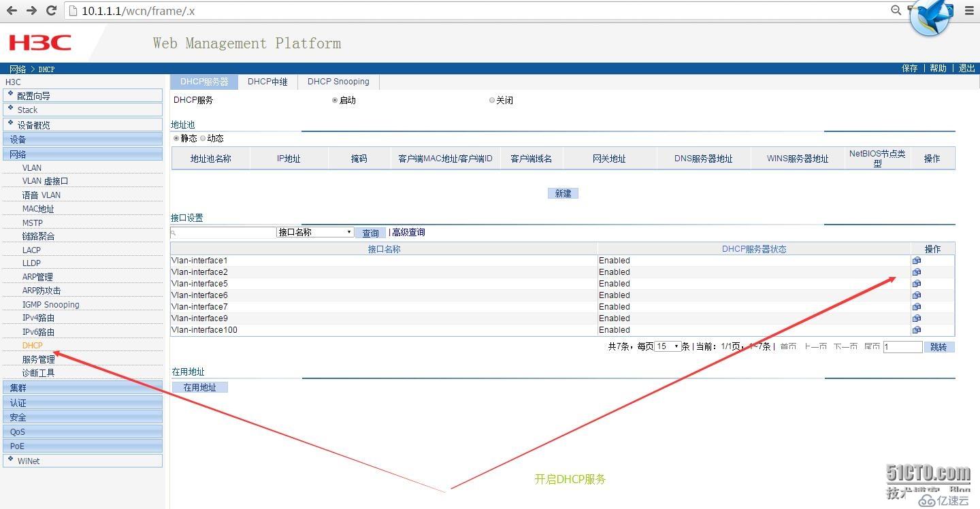Image resolution: width=980 pixels, height=509 pixels.
Task: Expand the PoE sidebar section
Action: 82,446
